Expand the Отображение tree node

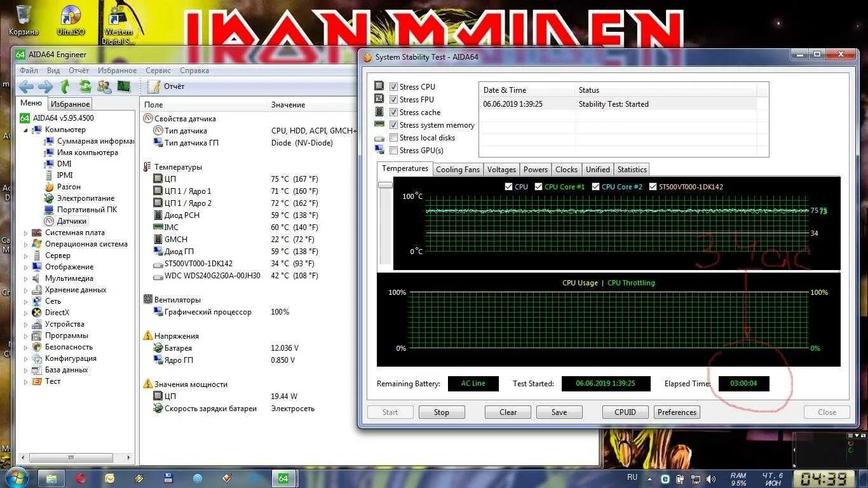(26, 267)
